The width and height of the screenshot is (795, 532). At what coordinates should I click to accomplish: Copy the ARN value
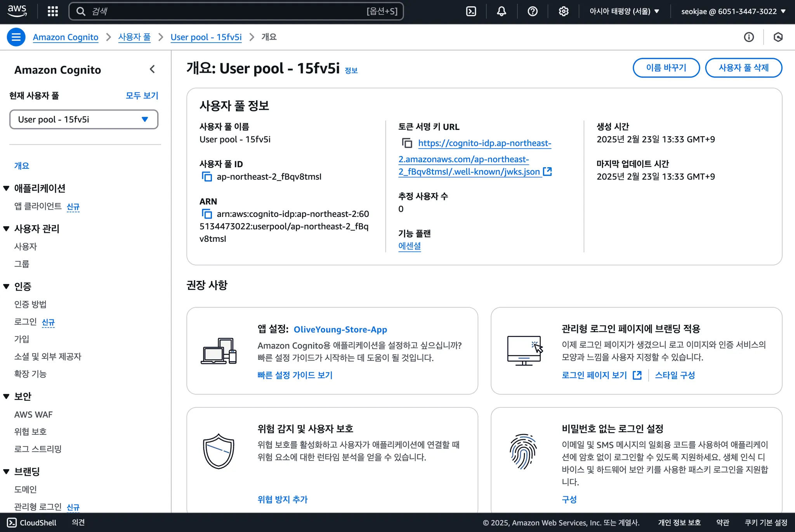(207, 214)
